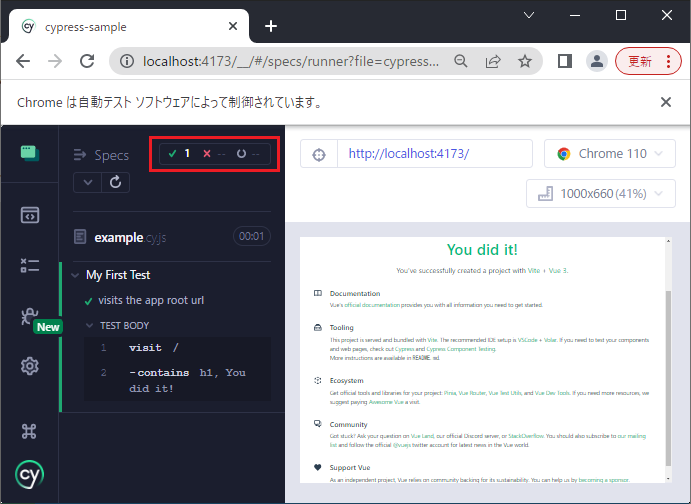Click the Cypress logo at sidebar bottom

click(x=30, y=474)
